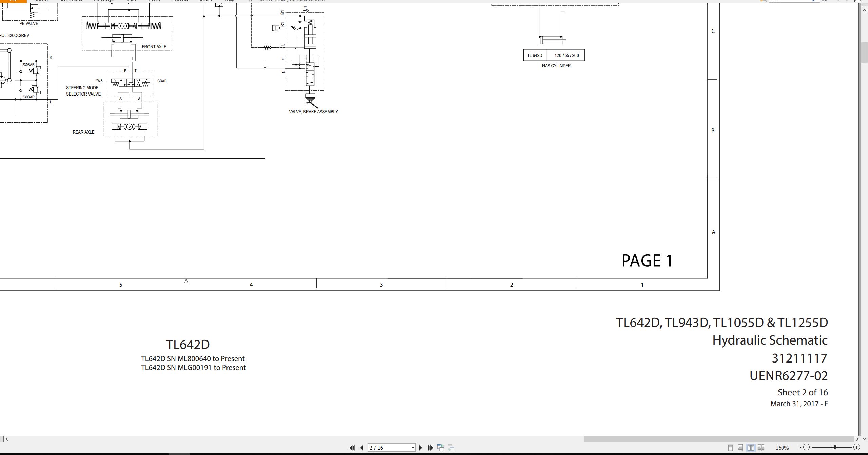Click the TL642D, TL943D, TL1055D & TL1255D title
The width and height of the screenshot is (868, 455).
click(x=722, y=323)
